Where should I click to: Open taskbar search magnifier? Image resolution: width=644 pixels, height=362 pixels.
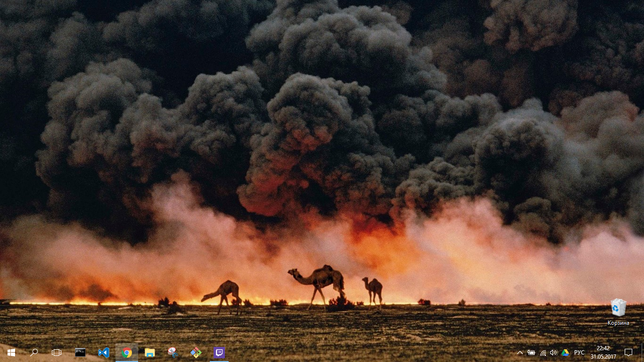pos(34,352)
